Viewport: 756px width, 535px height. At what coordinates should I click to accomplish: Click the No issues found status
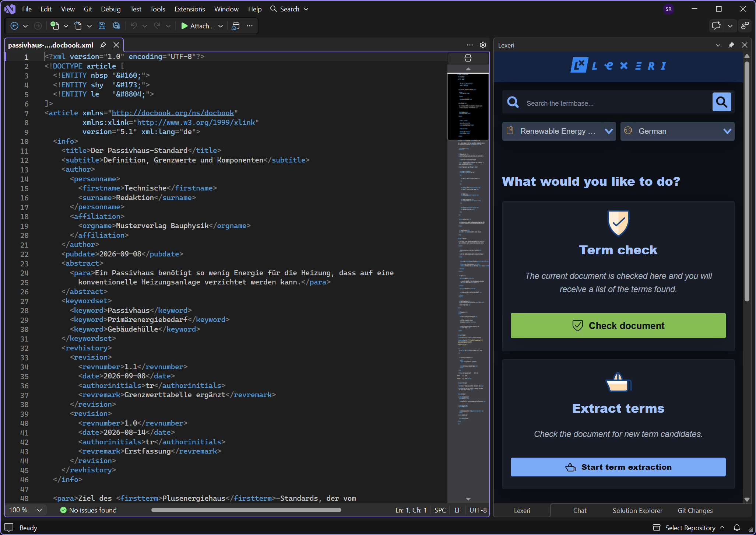88,510
